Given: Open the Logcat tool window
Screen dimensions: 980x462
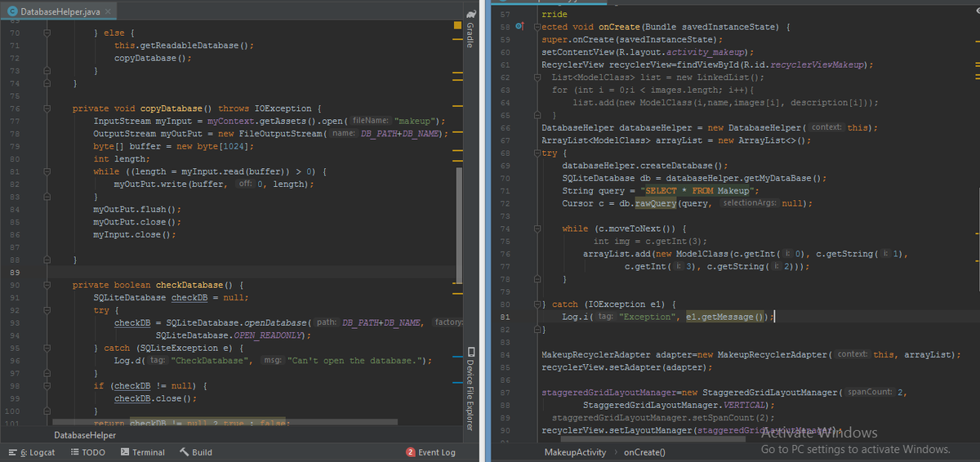Looking at the screenshot, I should [x=30, y=452].
